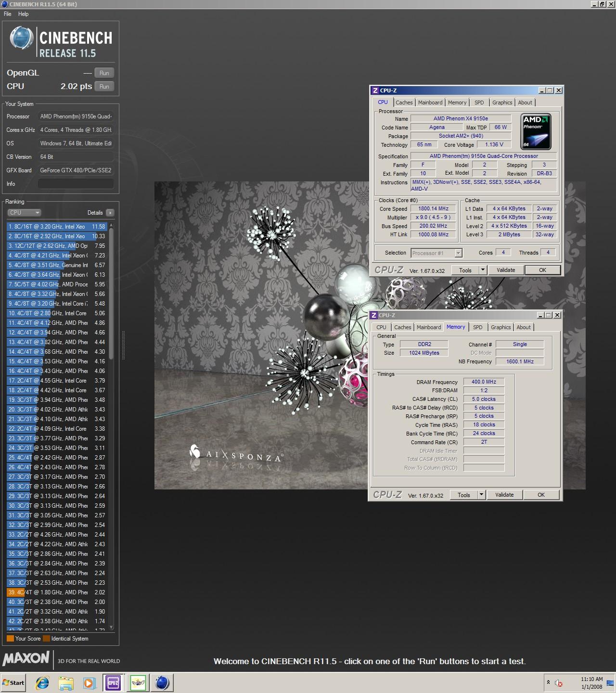Click Tools button in top CPU-Z window
616x693 pixels.
tap(465, 270)
